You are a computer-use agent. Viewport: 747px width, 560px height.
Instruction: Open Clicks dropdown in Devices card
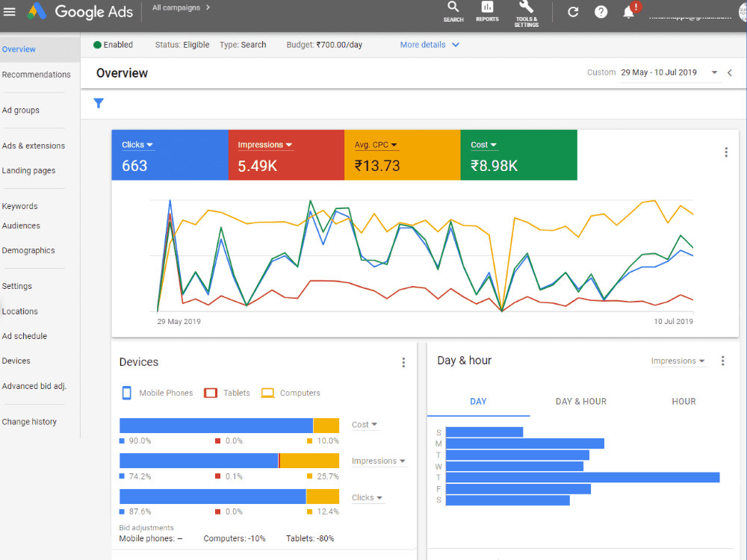[368, 497]
